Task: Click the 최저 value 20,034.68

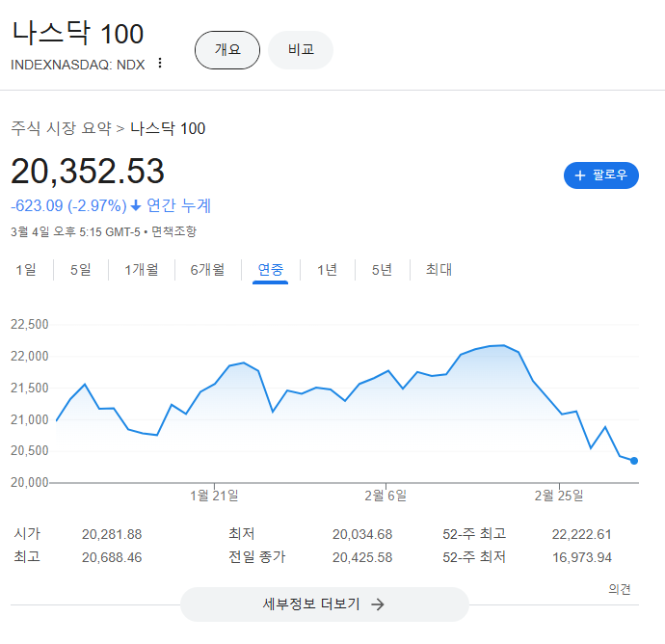Action: tap(362, 534)
